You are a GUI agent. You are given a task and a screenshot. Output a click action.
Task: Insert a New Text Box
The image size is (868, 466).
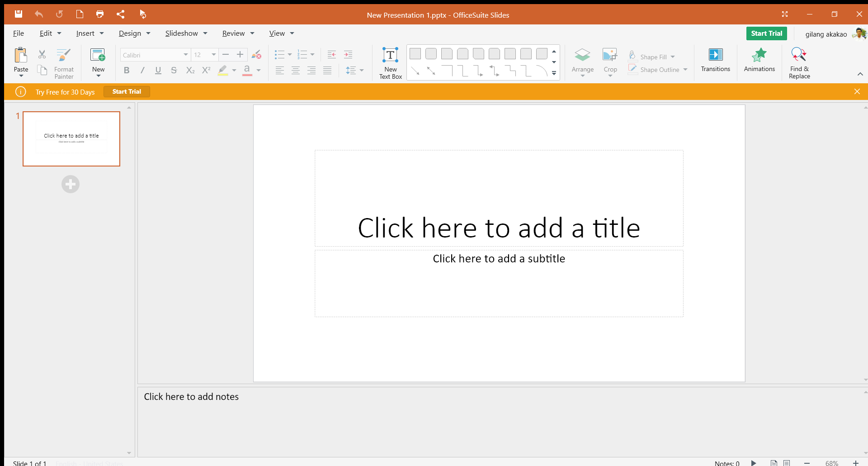[x=391, y=63]
